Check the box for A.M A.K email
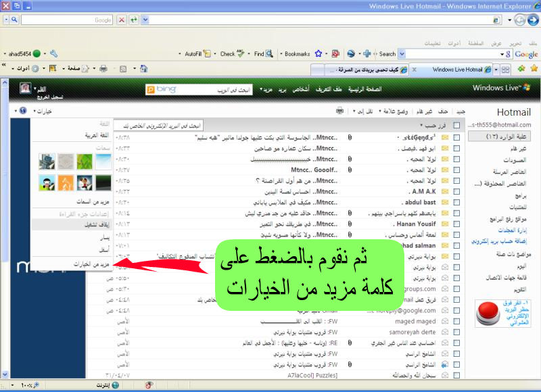The height and width of the screenshot is (392, 541). click(x=456, y=191)
